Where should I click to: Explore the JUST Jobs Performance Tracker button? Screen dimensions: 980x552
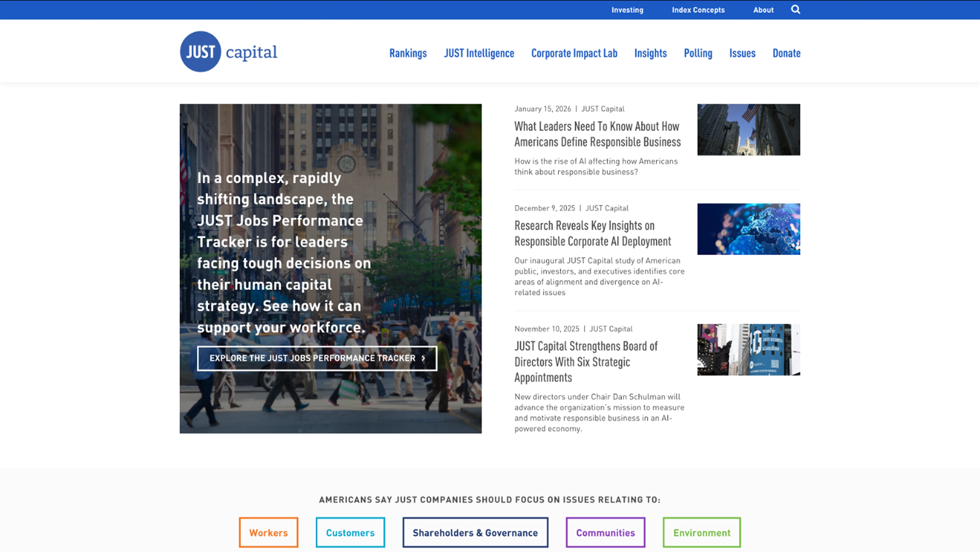tap(317, 358)
